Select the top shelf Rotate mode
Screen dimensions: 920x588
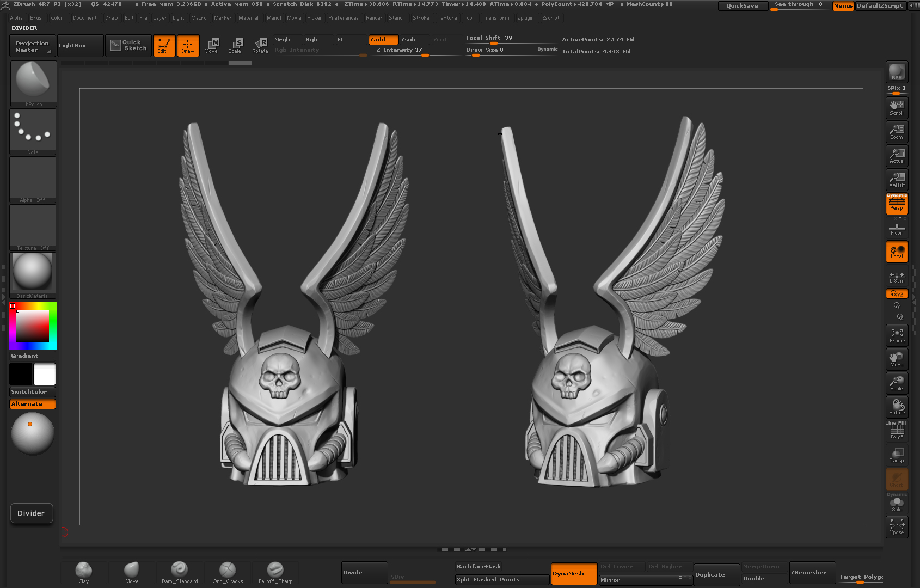260,46
